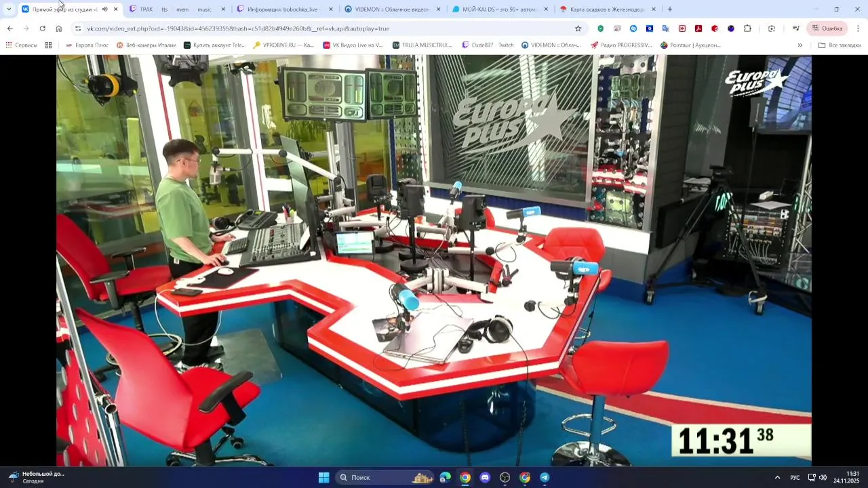This screenshot has width=868, height=488.
Task: Open the tab search dropdown arrow
Action: pyautogui.click(x=9, y=9)
